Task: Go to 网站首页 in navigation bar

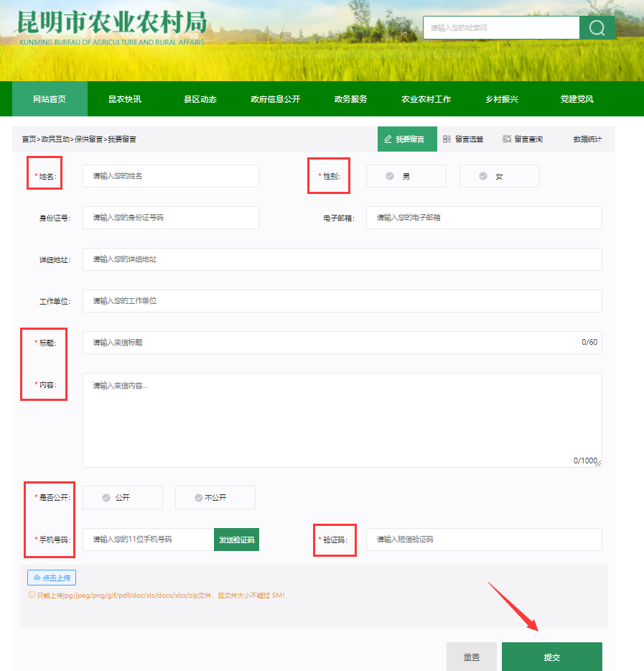Action: [x=50, y=99]
